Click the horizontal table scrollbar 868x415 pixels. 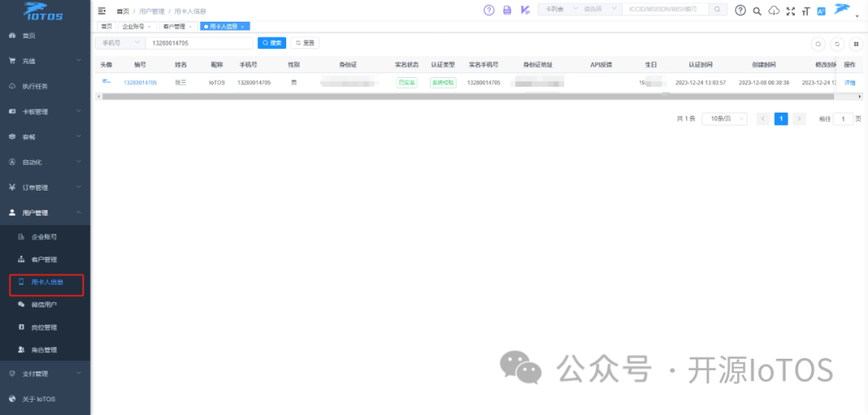pyautogui.click(x=468, y=97)
